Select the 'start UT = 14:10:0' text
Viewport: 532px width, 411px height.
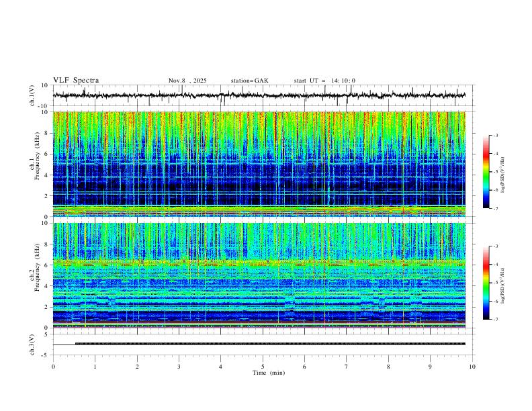(x=324, y=81)
